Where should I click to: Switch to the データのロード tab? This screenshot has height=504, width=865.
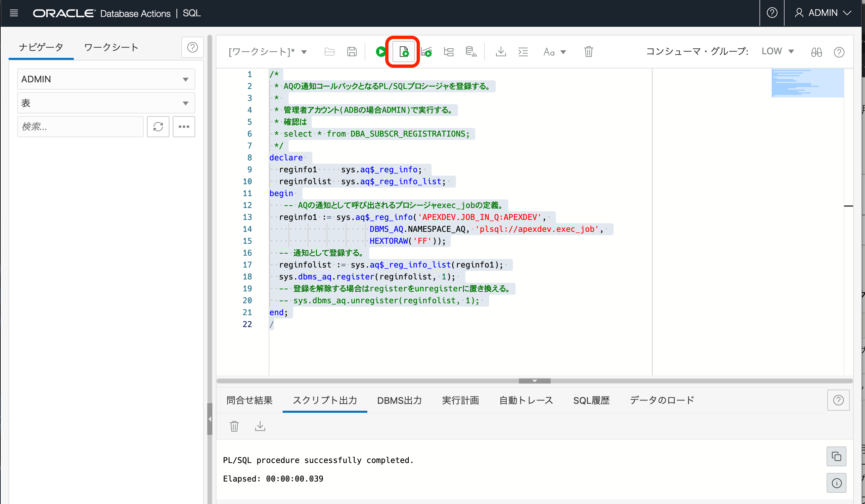pos(662,400)
